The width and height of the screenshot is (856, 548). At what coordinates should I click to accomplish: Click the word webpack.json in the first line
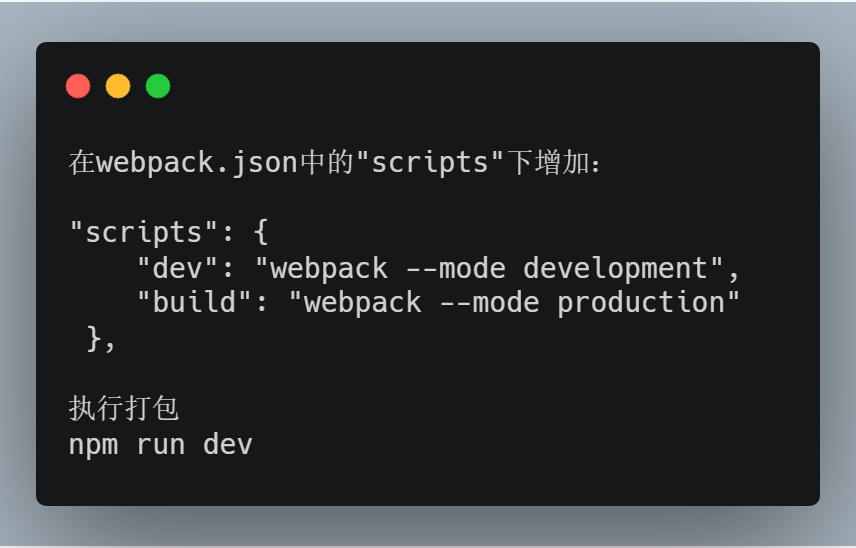pyautogui.click(x=197, y=162)
